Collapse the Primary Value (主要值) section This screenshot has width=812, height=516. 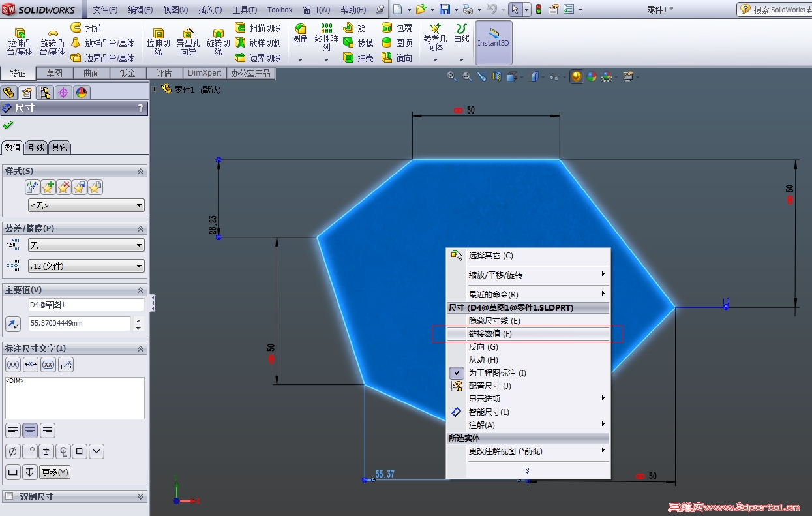pyautogui.click(x=140, y=290)
